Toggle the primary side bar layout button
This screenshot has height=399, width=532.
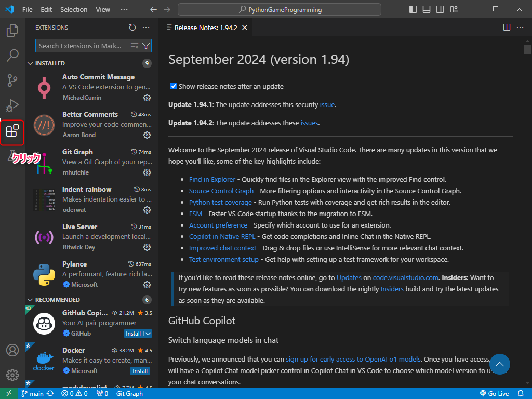[413, 9]
